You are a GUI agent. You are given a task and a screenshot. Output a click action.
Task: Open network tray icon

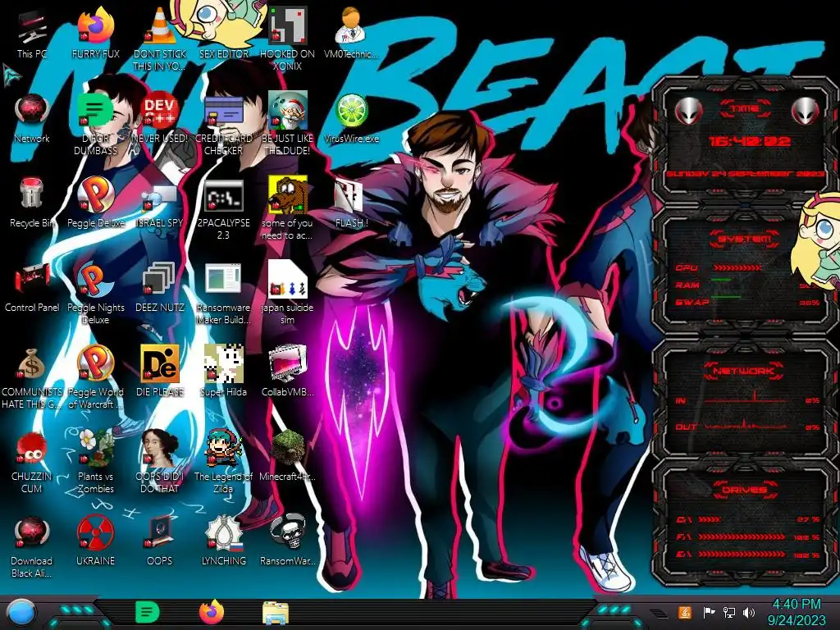pyautogui.click(x=728, y=612)
